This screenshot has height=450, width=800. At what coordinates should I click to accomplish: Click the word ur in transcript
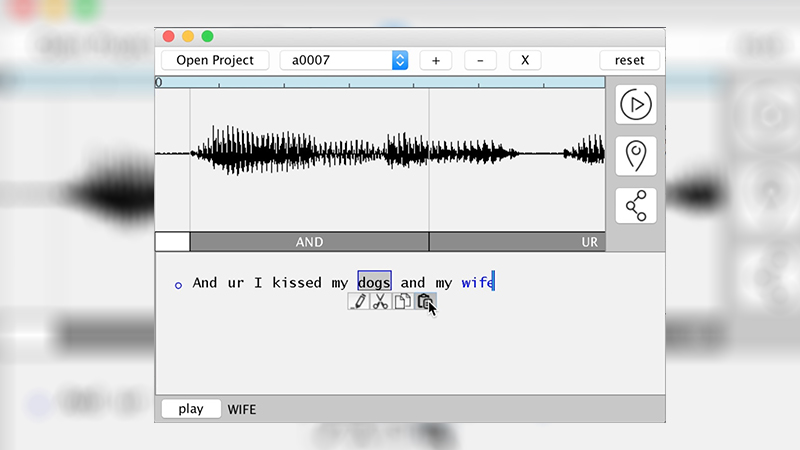pos(236,283)
